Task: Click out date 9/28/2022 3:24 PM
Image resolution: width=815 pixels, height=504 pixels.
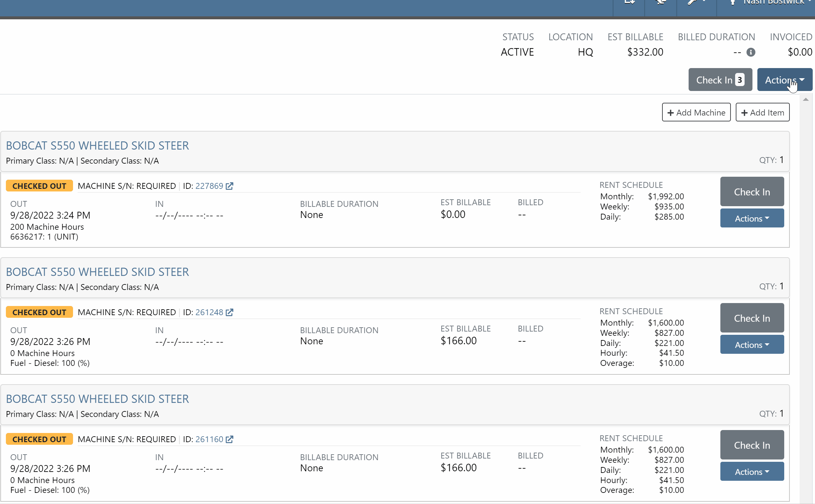Action: 50,215
